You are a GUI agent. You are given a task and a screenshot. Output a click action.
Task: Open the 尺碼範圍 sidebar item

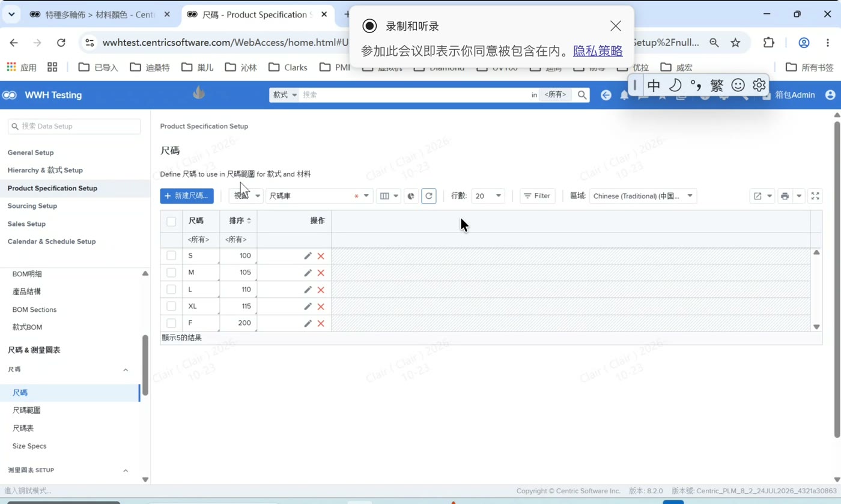point(26,410)
